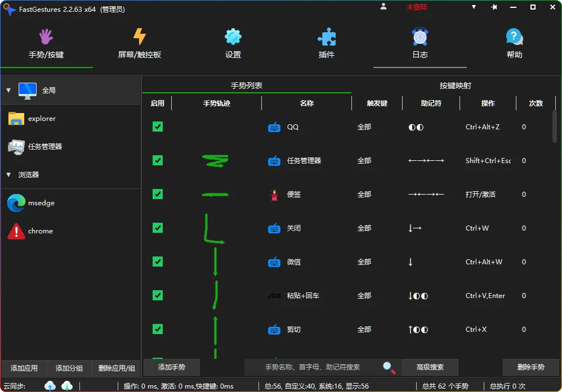Disable the QQ gesture checkbox
Viewport: 562px width, 392px height.
[157, 127]
